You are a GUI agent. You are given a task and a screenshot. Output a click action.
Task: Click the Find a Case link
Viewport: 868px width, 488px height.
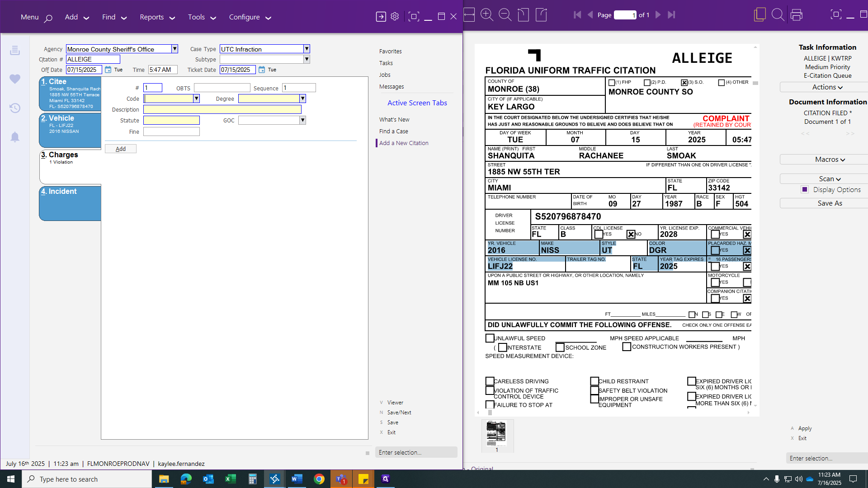click(x=393, y=131)
